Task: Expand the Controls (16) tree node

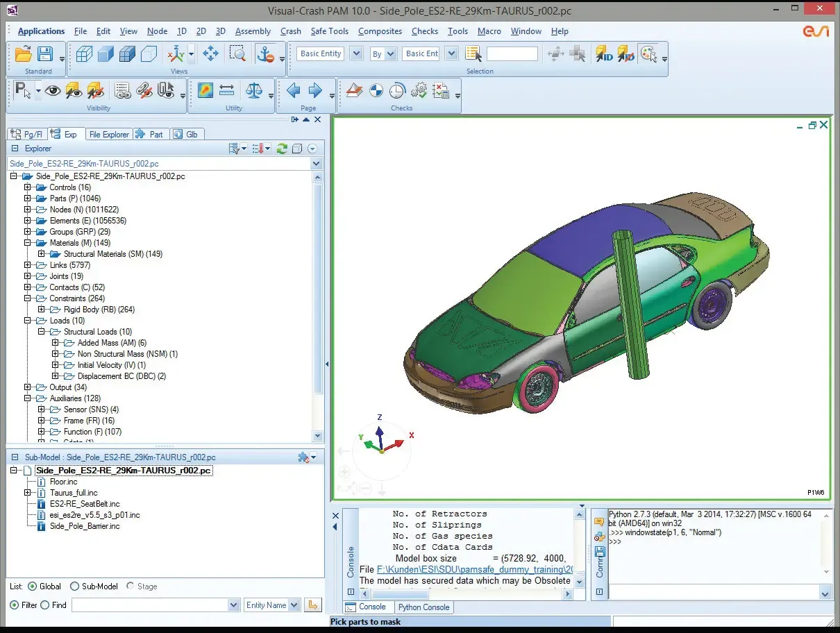Action: (28, 187)
